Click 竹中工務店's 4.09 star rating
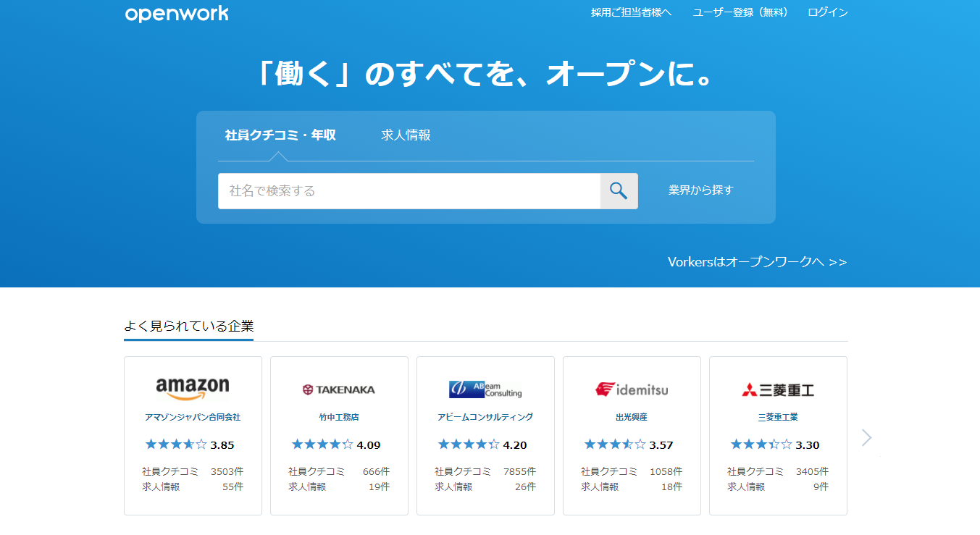The width and height of the screenshot is (980, 535). coord(336,445)
